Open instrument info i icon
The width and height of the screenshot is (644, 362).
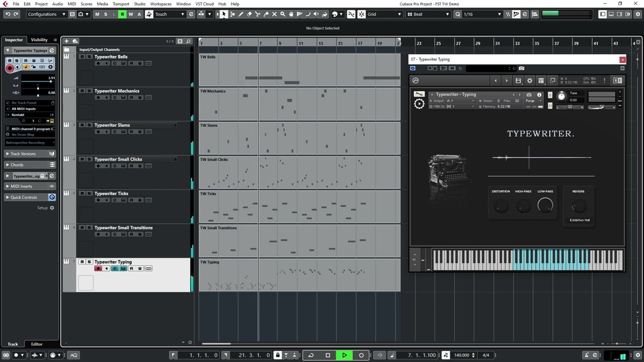pyautogui.click(x=539, y=95)
